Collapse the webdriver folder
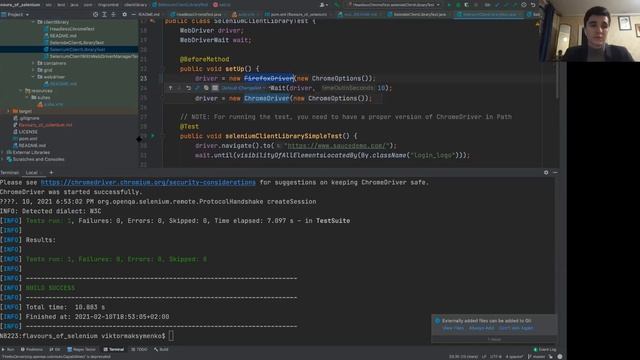 [x=33, y=77]
